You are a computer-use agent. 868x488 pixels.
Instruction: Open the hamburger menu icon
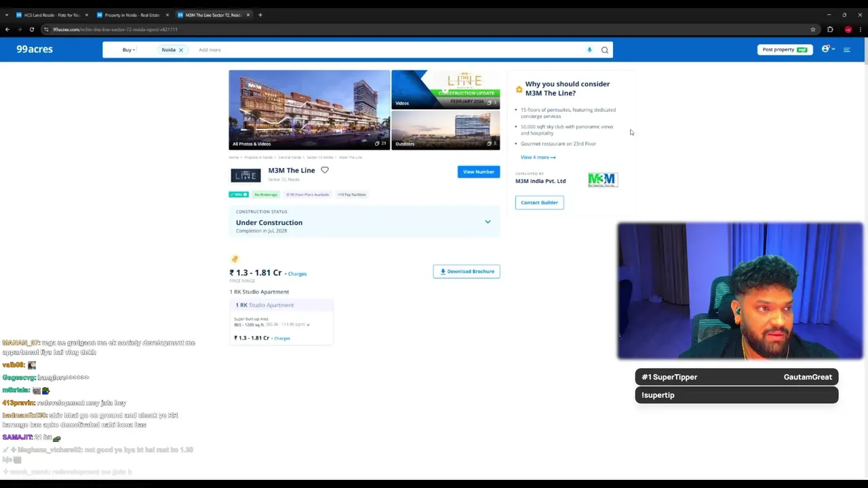click(846, 49)
